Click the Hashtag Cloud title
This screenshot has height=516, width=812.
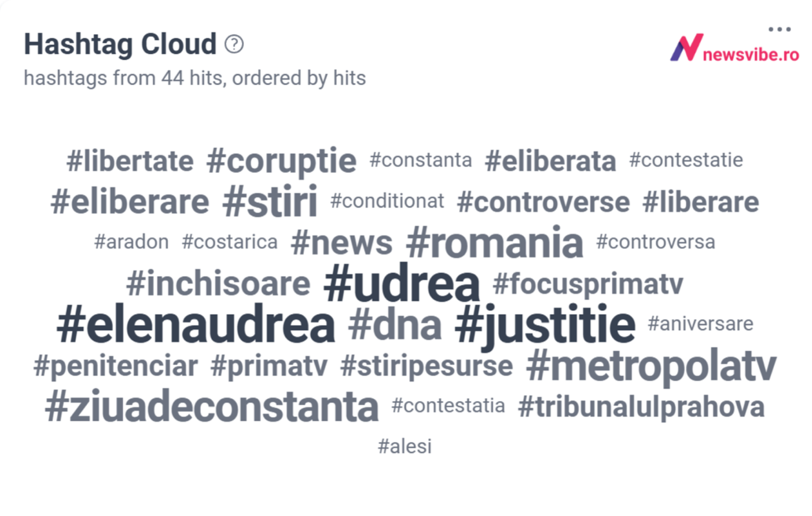click(120, 44)
